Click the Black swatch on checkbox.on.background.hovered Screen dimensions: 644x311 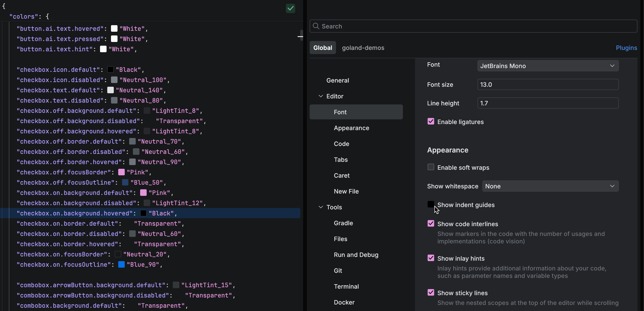click(x=143, y=213)
